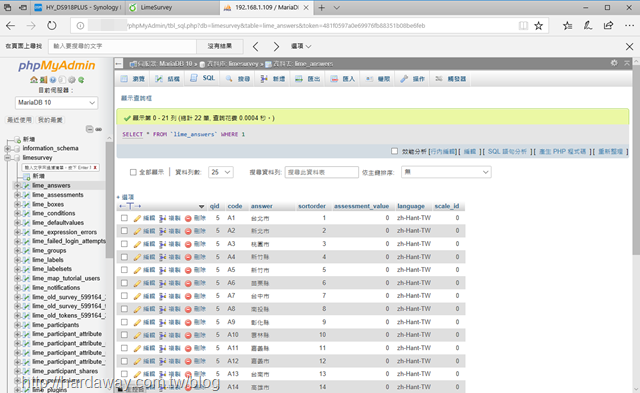The width and height of the screenshot is (640, 393).
Task: Go to phpMyAdmin home icon
Action: [x=33, y=80]
